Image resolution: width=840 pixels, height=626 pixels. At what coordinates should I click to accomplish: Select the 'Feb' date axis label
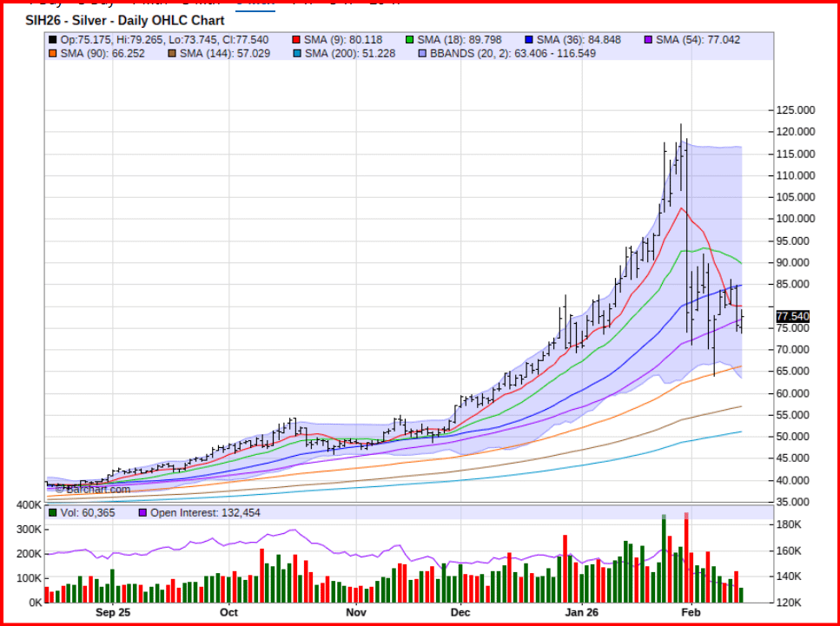[x=691, y=612]
